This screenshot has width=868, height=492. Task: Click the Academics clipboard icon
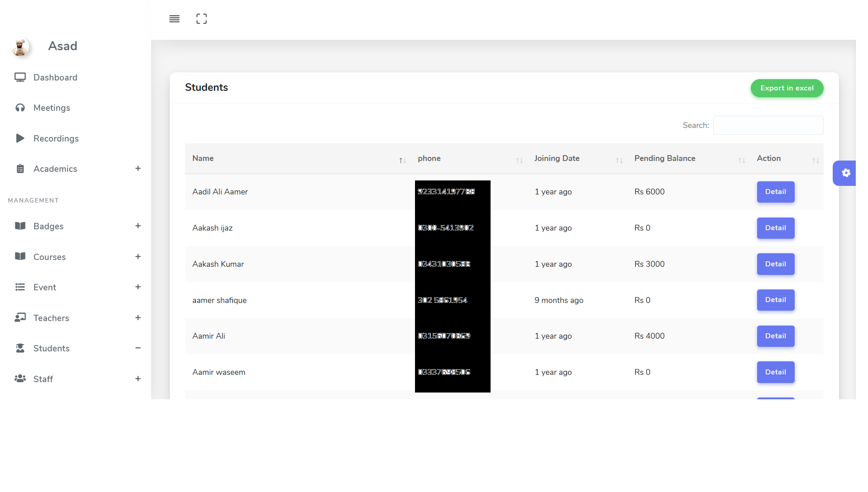pos(20,169)
